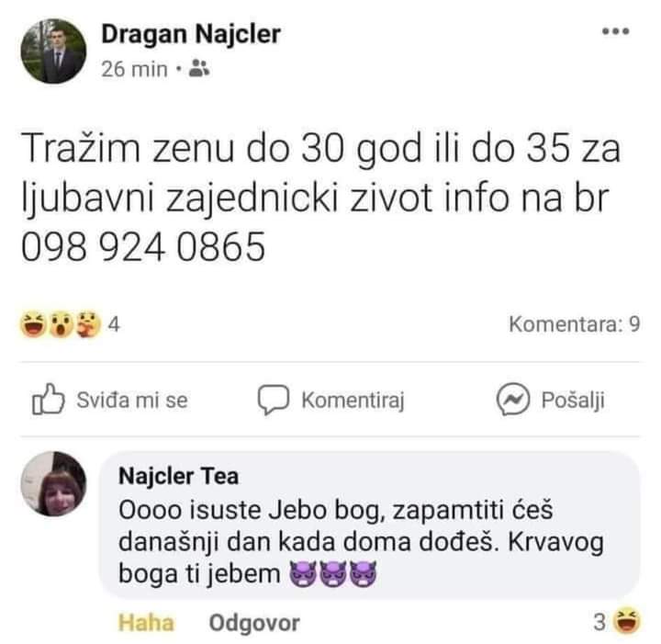The height and width of the screenshot is (644, 661).
Task: Open the three-dot post options menu
Action: click(615, 31)
